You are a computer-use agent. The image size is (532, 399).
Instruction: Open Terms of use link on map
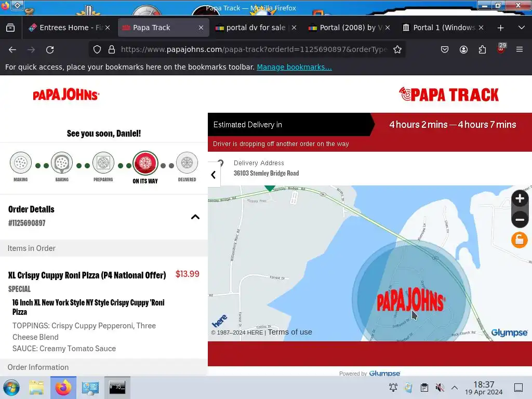coord(290,332)
